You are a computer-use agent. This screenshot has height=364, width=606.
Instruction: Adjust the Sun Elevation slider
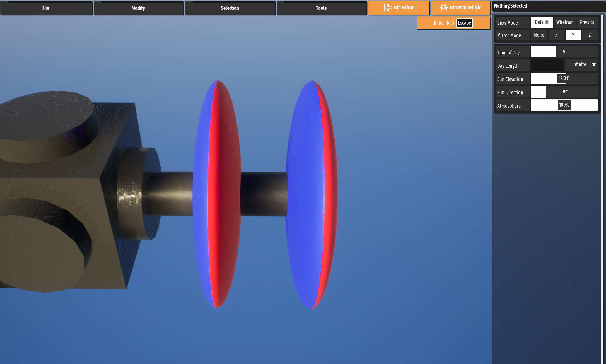(564, 79)
